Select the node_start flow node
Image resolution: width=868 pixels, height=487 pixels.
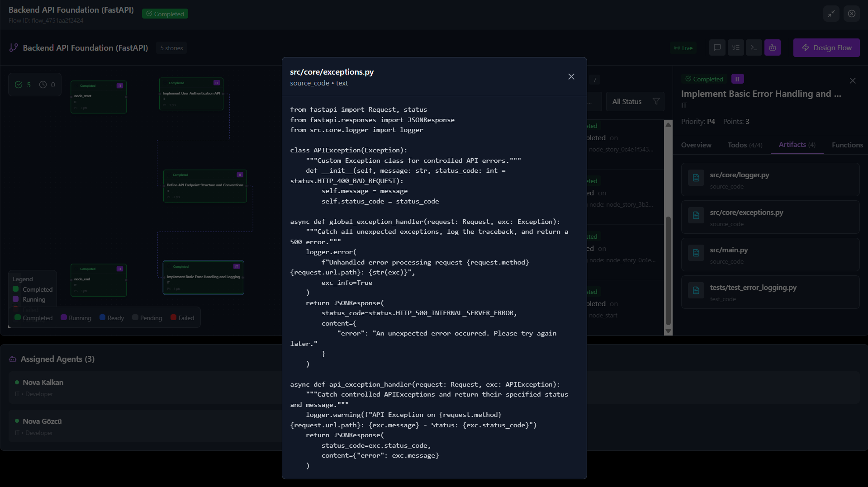[99, 97]
